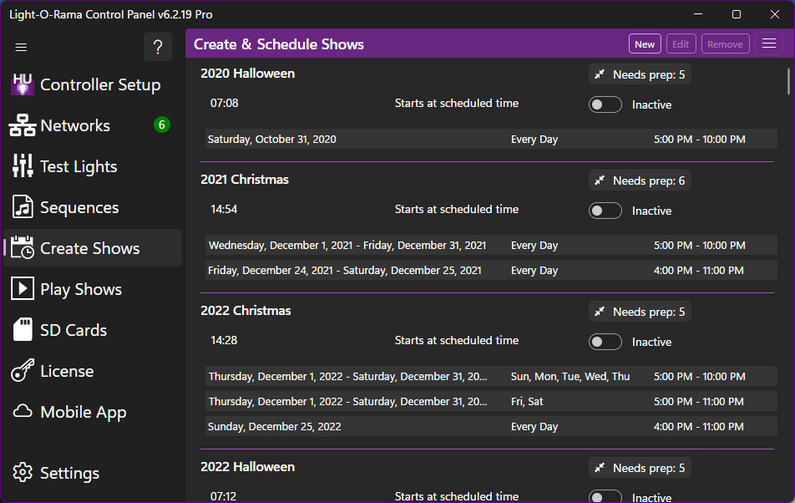Image resolution: width=795 pixels, height=503 pixels.
Task: Select Saturday, October 31, 2020 schedule row
Action: point(491,139)
